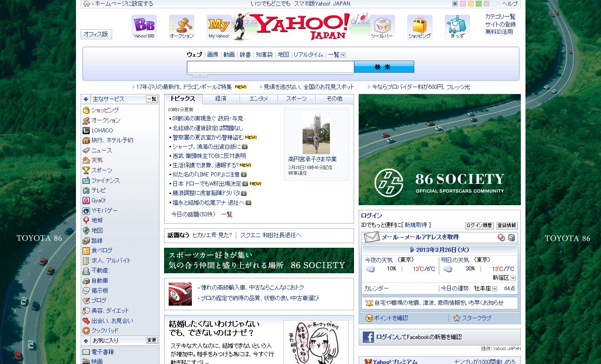
Task: Collapse favorites (お気に入り) panel with up arrow
Action: coord(86,341)
